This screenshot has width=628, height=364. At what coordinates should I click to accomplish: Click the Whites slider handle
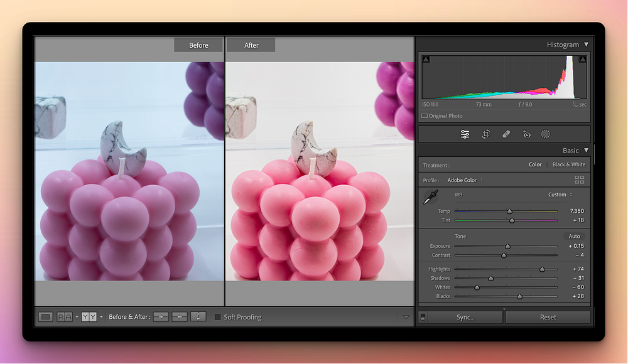point(477,287)
